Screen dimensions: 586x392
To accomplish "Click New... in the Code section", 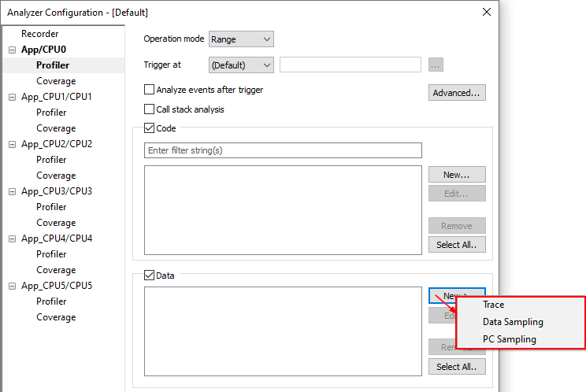I will [457, 175].
